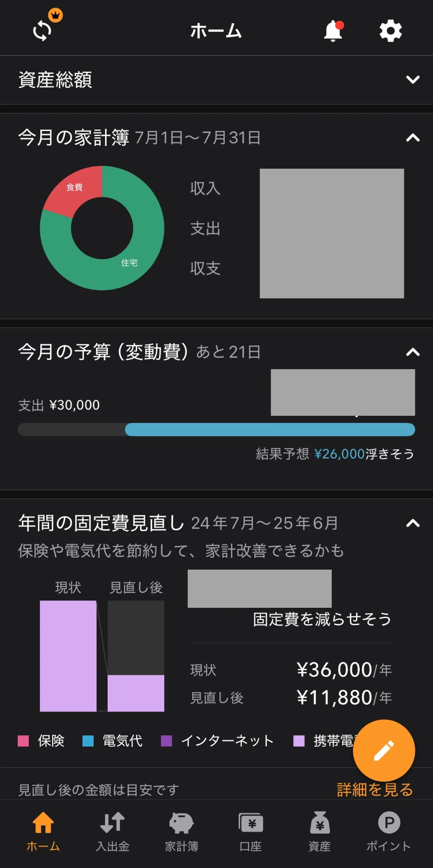Collapse 今月の家計簿 section
Viewport: 433px width, 868px height.
413,138
